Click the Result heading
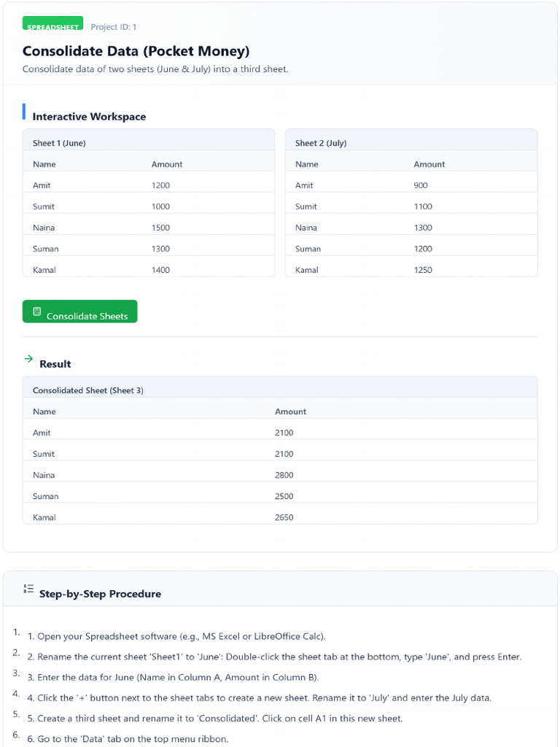 pyautogui.click(x=55, y=364)
